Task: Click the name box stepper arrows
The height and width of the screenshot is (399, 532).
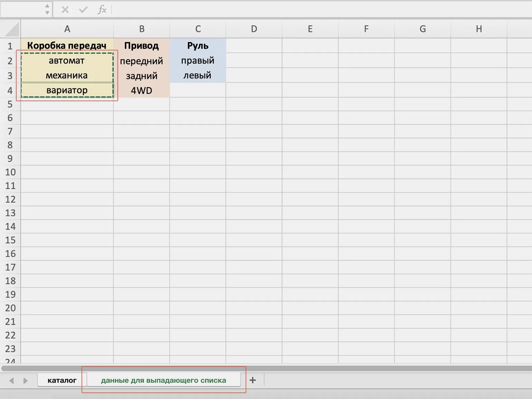Action: pos(47,9)
